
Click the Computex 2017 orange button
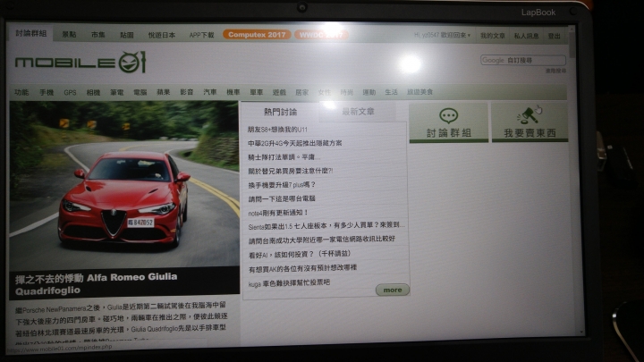click(257, 35)
